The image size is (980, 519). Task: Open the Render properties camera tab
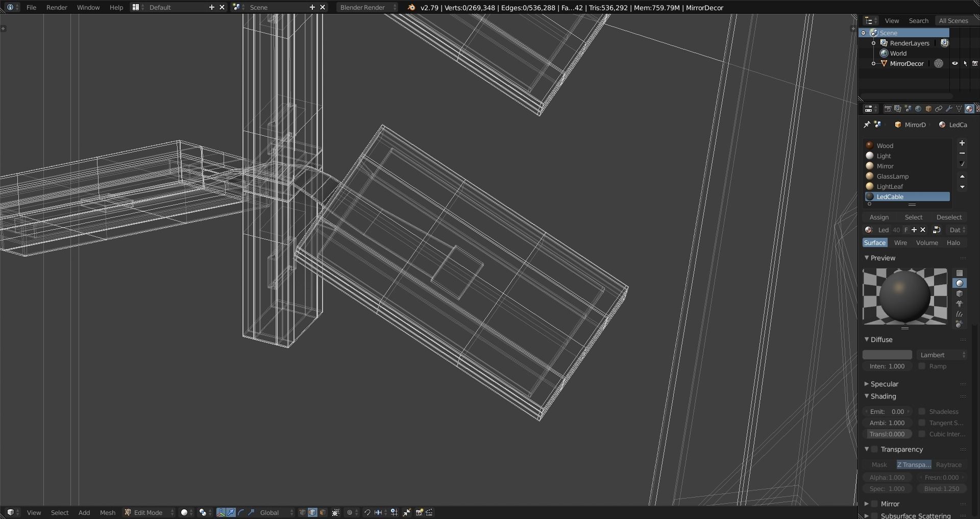(x=888, y=109)
